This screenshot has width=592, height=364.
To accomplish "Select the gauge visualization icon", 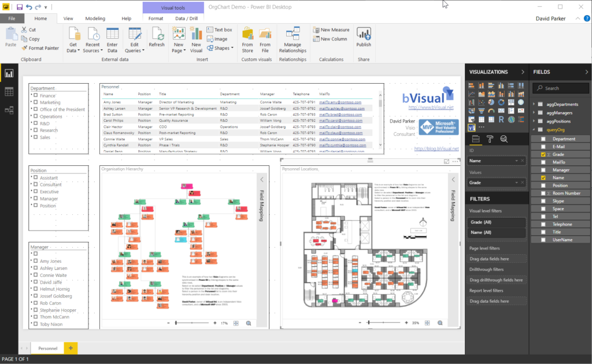I will [x=491, y=110].
